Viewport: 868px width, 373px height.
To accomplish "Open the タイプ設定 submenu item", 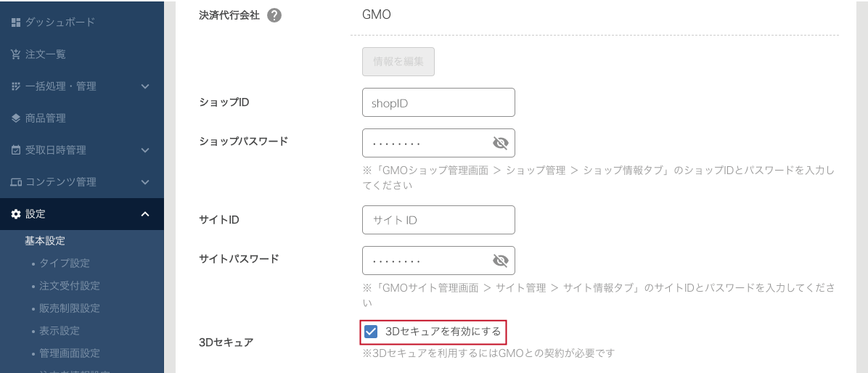I will [65, 263].
